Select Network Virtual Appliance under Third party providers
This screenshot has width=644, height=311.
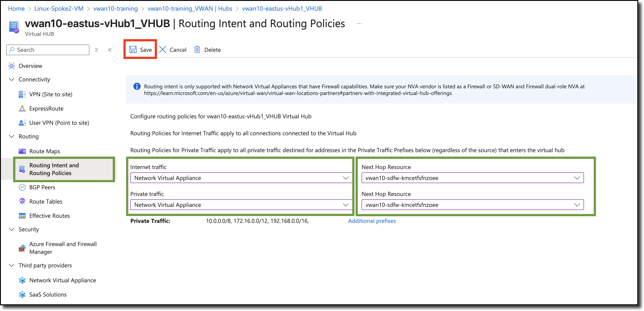(x=62, y=280)
